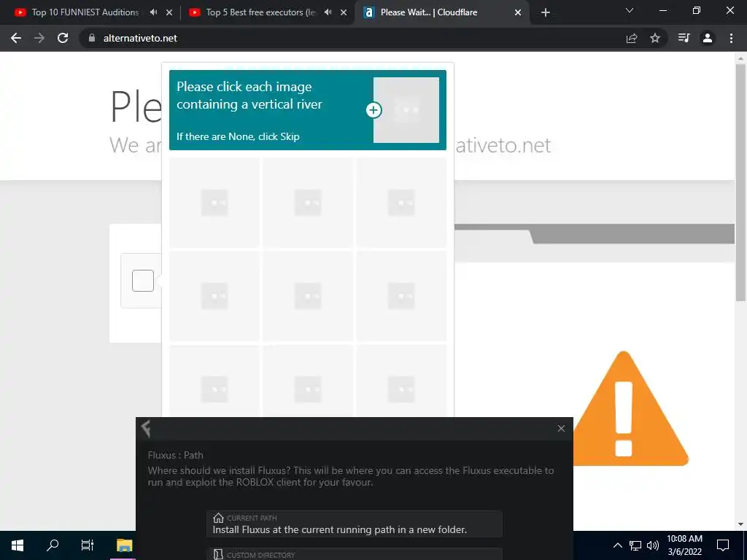Open the volume tray icon

653,545
